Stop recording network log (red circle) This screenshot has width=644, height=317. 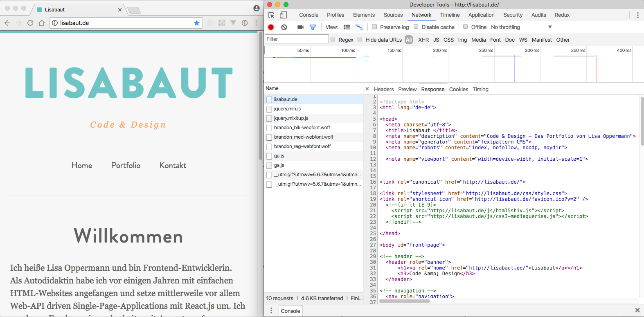271,27
